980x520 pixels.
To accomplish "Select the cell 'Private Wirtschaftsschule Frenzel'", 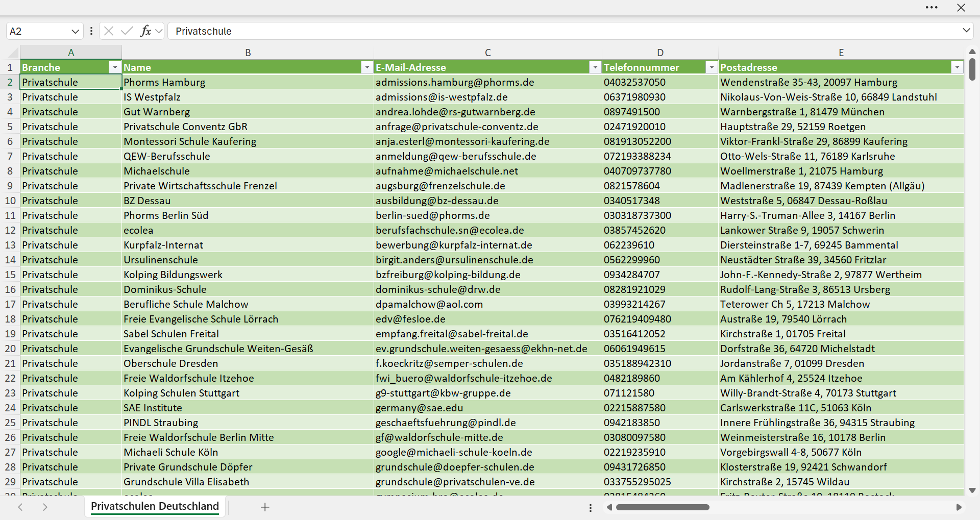I will (x=248, y=186).
